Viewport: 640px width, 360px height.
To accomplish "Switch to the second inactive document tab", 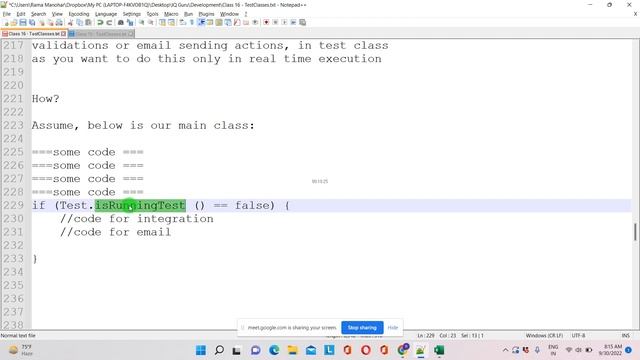I will (101, 34).
